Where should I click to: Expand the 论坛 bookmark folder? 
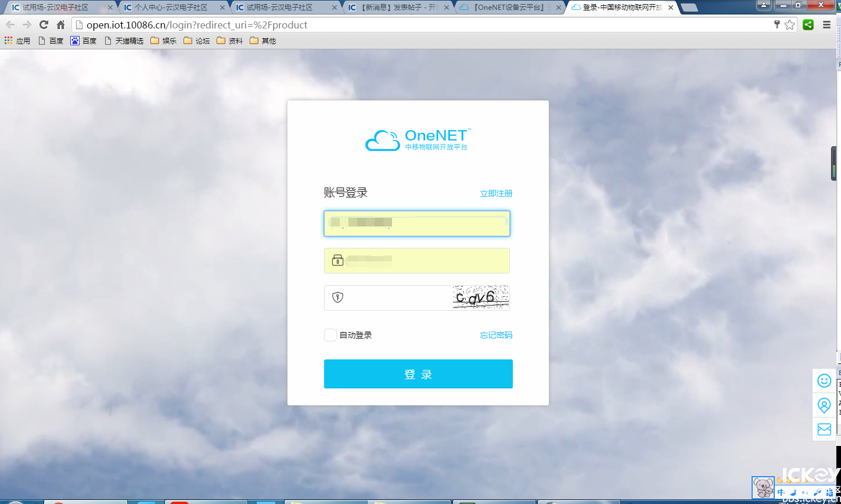click(196, 41)
